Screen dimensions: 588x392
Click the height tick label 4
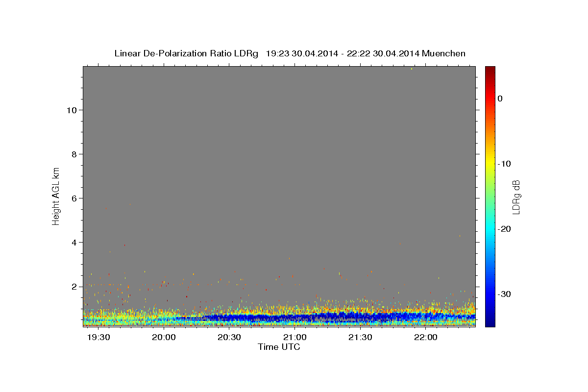[x=73, y=242]
